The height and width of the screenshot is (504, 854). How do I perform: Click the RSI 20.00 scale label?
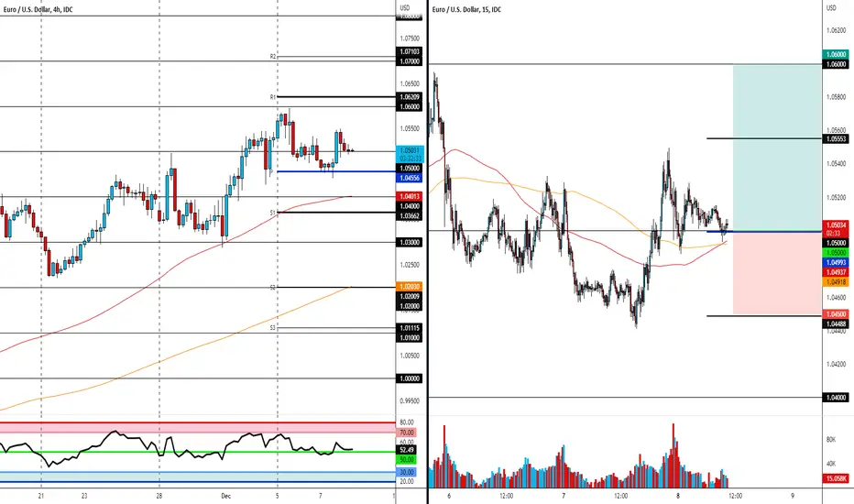point(407,482)
